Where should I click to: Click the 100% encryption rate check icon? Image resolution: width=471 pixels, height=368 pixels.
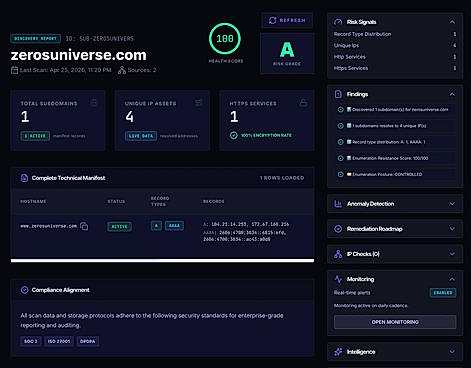tap(234, 135)
